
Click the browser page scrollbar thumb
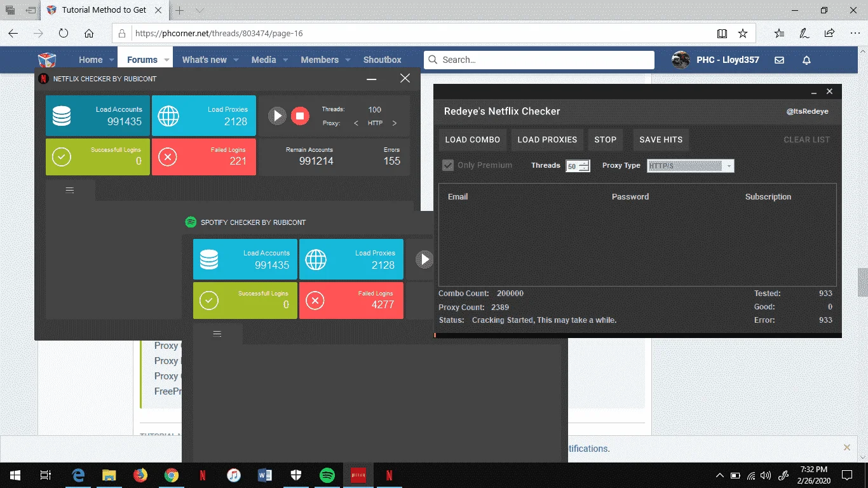862,282
